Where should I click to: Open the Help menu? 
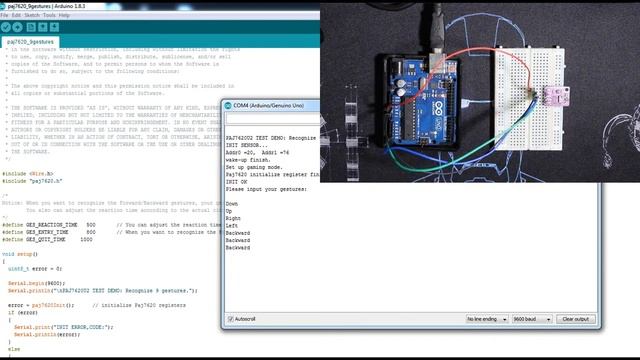64,16
